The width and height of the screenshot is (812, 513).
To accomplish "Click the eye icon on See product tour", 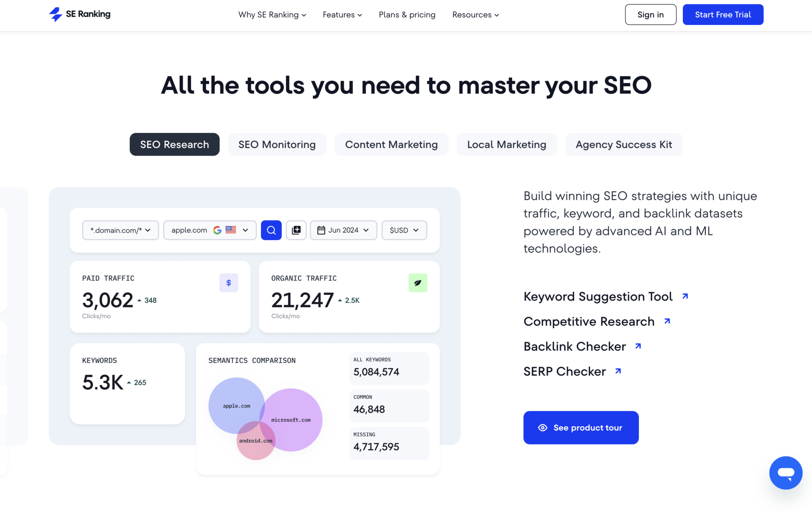I will tap(542, 428).
